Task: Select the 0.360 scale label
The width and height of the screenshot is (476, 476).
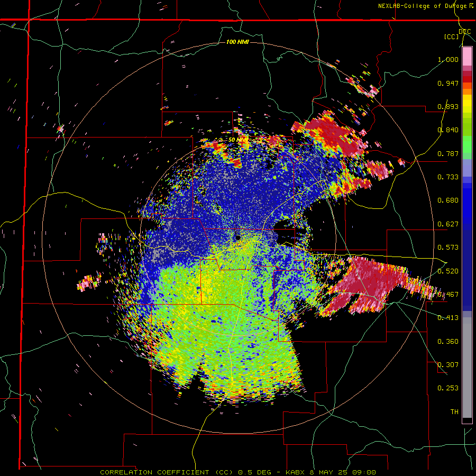Action: click(x=448, y=342)
